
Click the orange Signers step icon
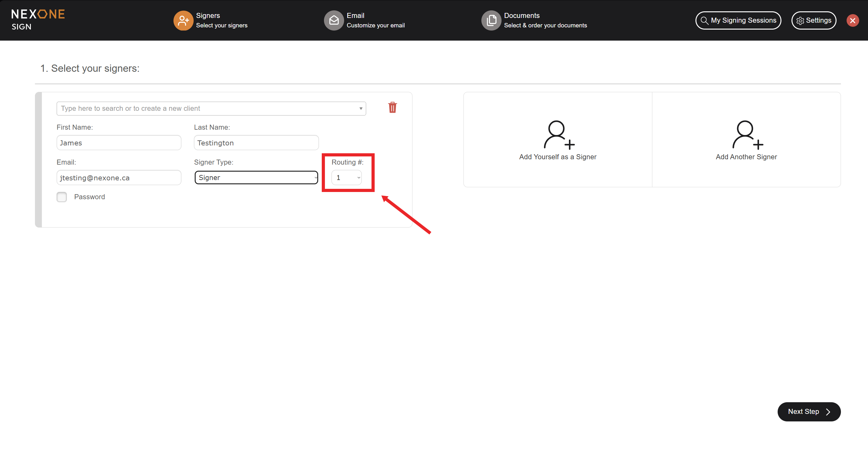click(x=183, y=20)
